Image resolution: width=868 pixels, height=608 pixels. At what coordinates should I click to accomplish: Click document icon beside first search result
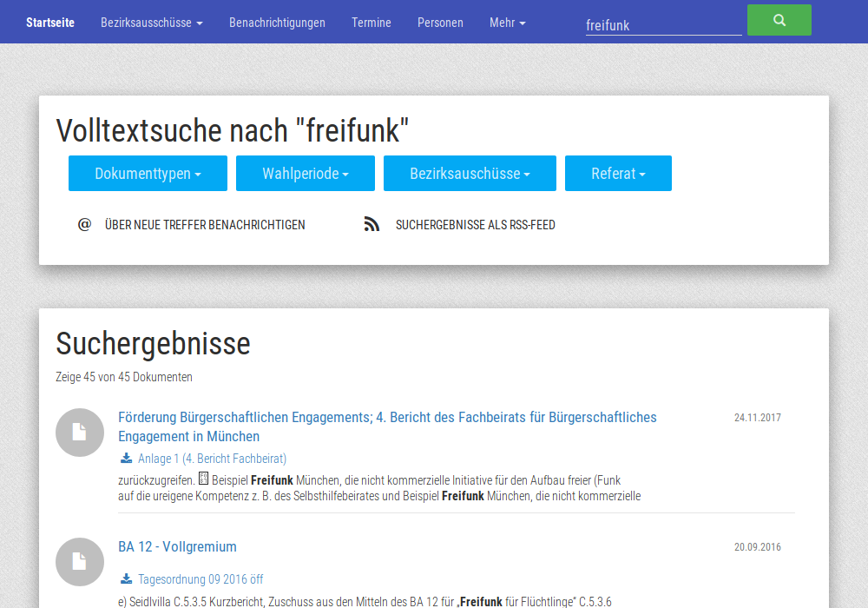[x=79, y=432]
